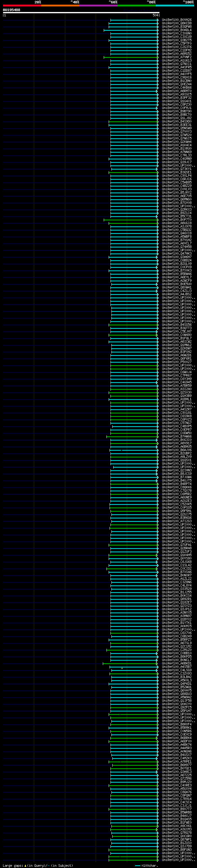This screenshot has width=197, height=868.
Task: Click the orange ~40% legend color bar
Action: pos(60,6)
